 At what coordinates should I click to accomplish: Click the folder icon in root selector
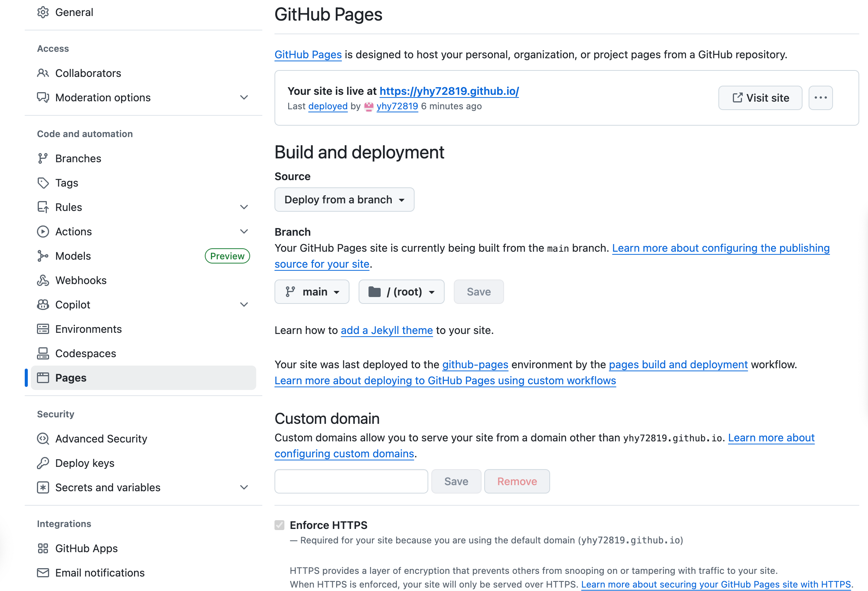(x=375, y=292)
